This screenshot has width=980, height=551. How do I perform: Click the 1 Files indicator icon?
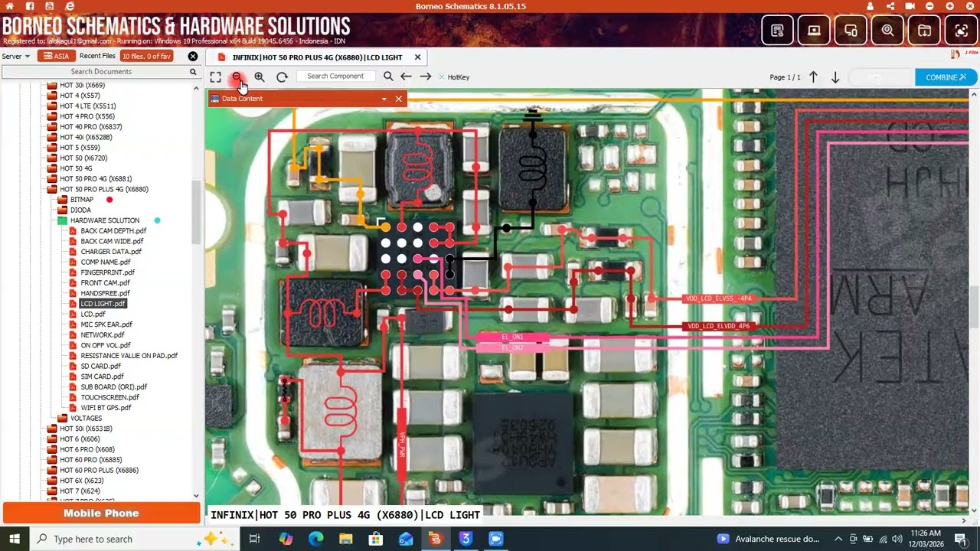tap(955, 54)
